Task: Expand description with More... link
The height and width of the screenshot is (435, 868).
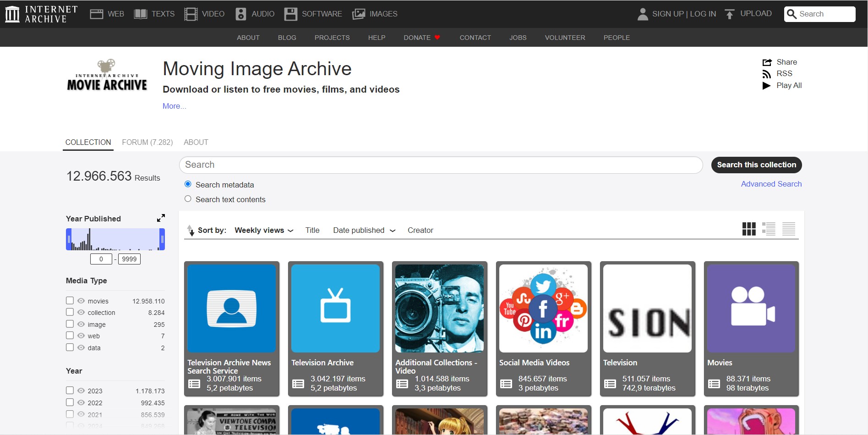Action: [175, 106]
